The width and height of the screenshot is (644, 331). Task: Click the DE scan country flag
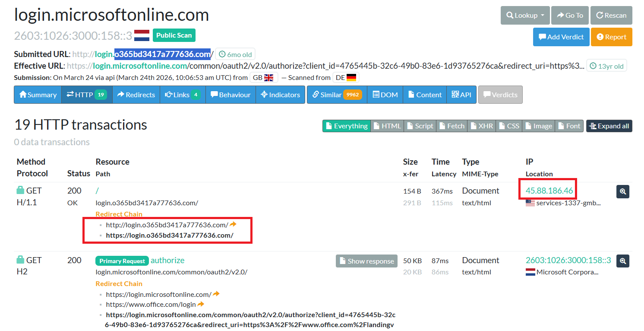351,78
